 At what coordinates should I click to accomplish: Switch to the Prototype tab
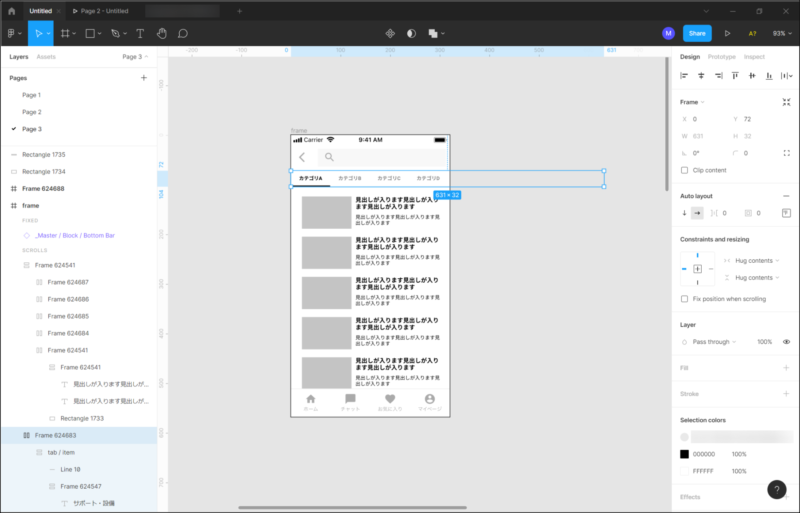coord(720,57)
